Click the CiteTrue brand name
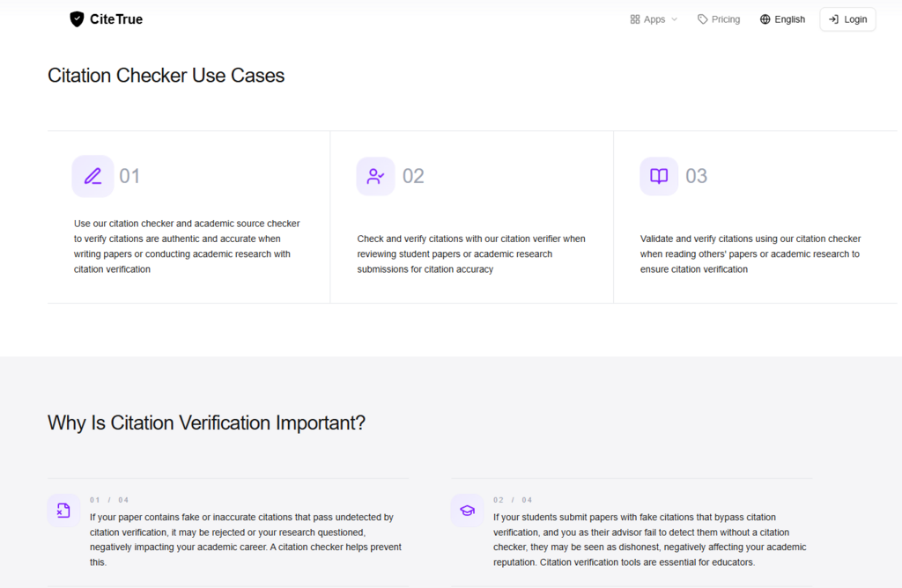The height and width of the screenshot is (588, 902). pyautogui.click(x=116, y=19)
